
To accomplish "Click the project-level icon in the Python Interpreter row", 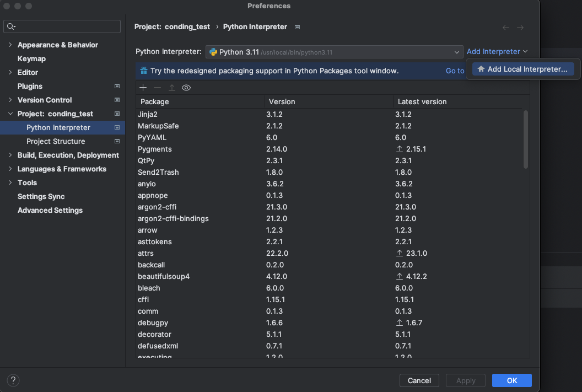I will point(117,127).
